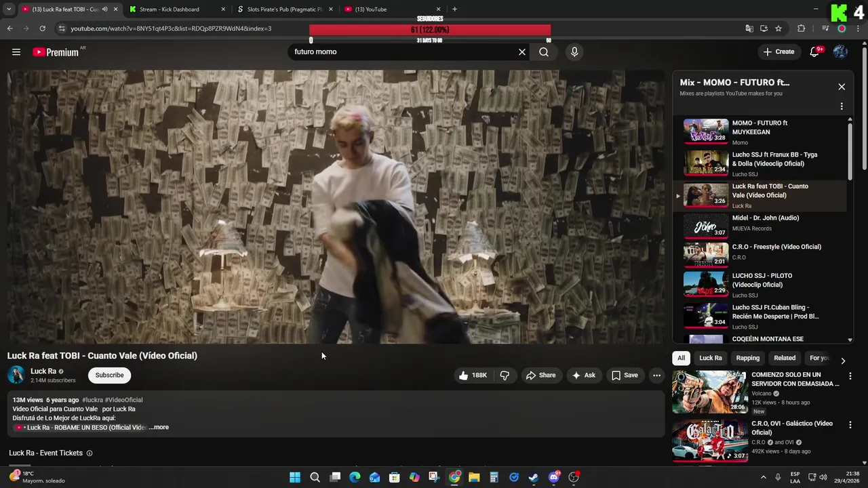Screen dimensions: 868x488
Task: Switch to the (13) YouTube tab
Action: pyautogui.click(x=392, y=9)
